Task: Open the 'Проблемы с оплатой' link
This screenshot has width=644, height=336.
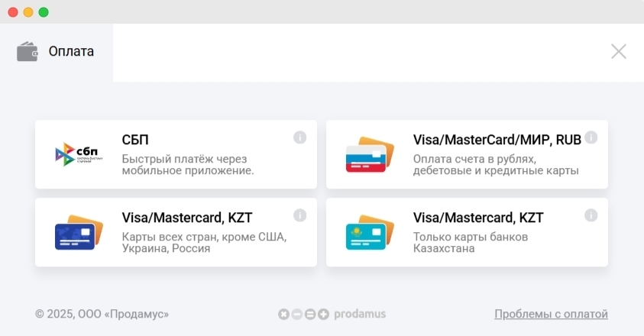Action: [x=551, y=314]
